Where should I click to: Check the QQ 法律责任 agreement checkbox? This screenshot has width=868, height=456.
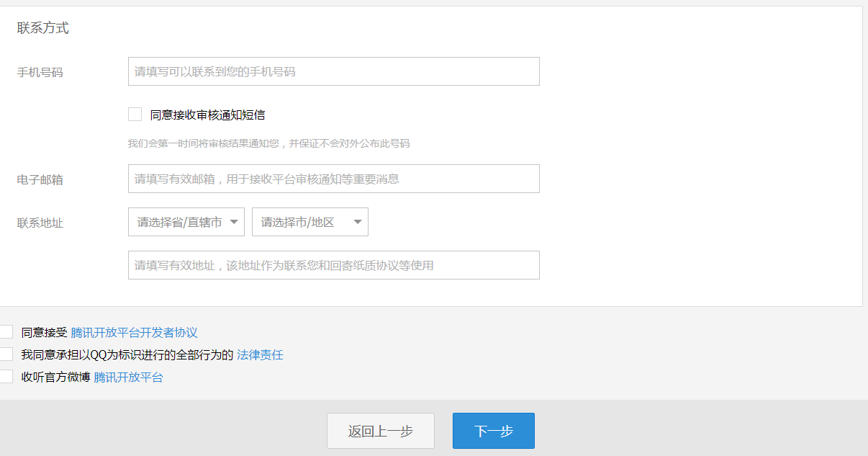pos(6,354)
